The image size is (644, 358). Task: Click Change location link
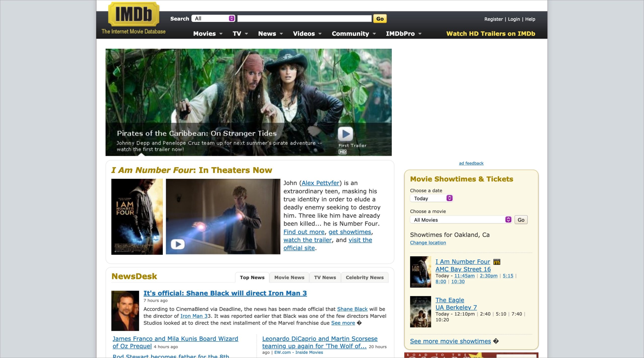[x=428, y=243]
